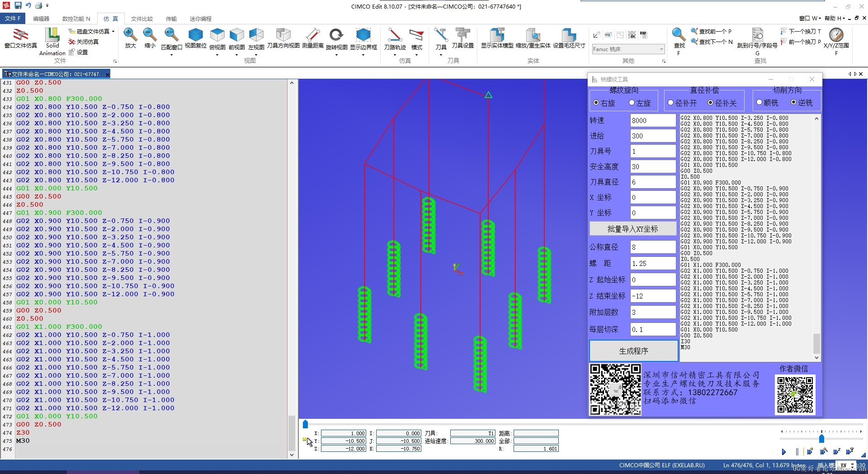Viewport: 868px width, 474px height.
Task: Select 逆铣 conventional milling radio
Action: click(793, 102)
